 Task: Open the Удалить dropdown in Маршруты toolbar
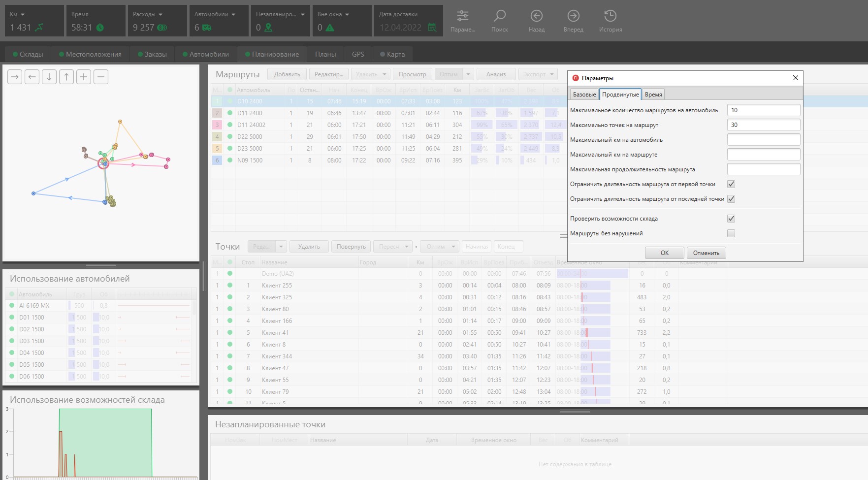(x=385, y=74)
